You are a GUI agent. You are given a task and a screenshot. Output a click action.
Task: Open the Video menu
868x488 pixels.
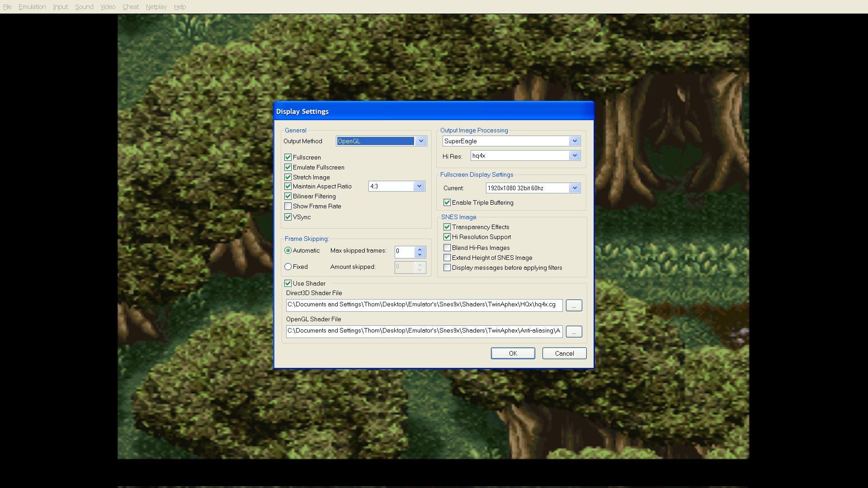(x=108, y=7)
